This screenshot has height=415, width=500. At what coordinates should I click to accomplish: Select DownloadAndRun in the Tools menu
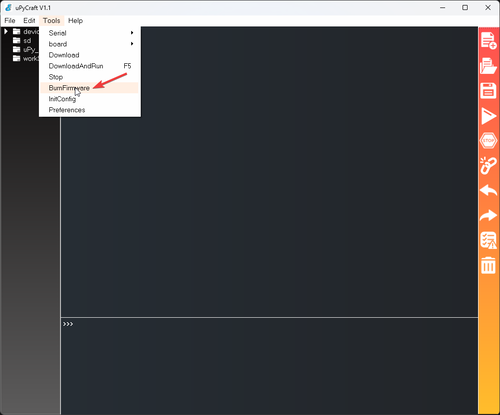[x=89, y=66]
